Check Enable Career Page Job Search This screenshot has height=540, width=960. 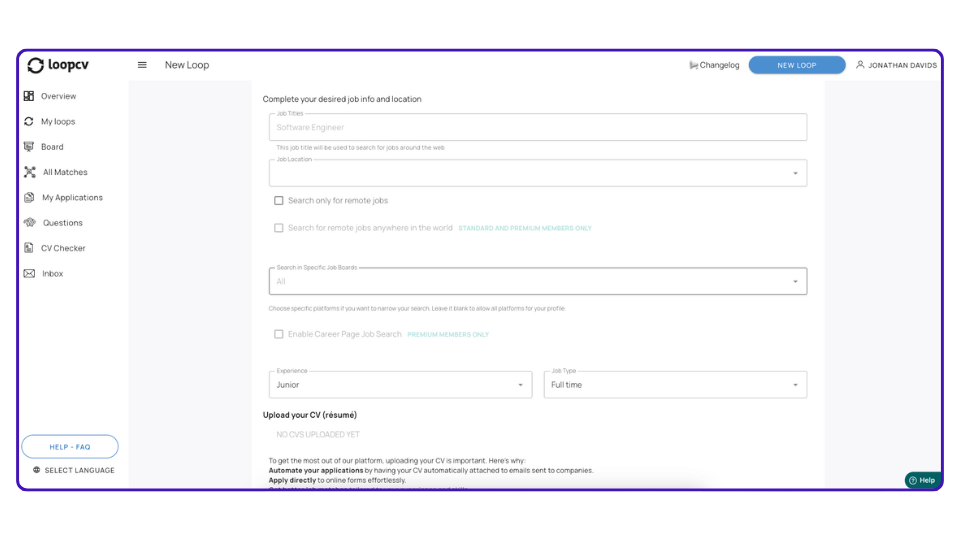(279, 334)
